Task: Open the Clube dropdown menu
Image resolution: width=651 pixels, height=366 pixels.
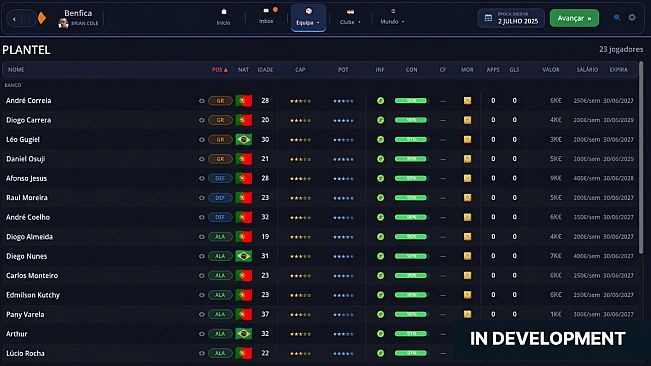Action: (x=350, y=17)
